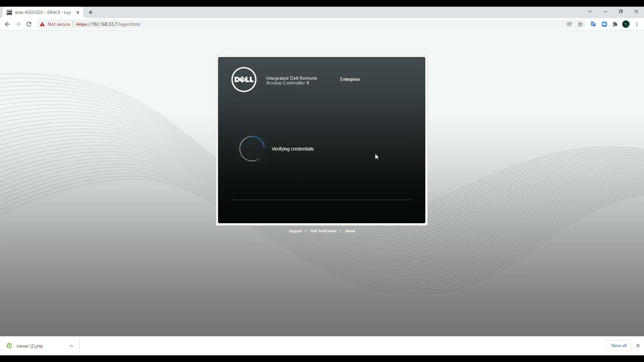Minimize the Chrome window
644x362 pixels.
pyautogui.click(x=605, y=12)
